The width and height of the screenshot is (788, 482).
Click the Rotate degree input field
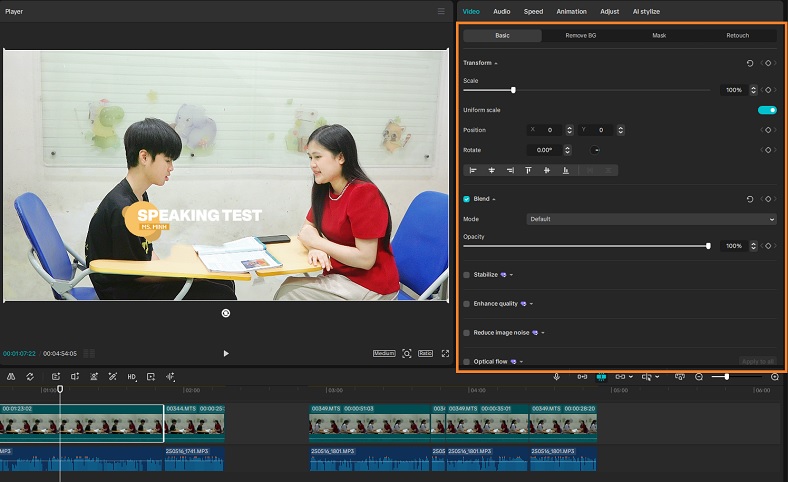pyautogui.click(x=545, y=150)
